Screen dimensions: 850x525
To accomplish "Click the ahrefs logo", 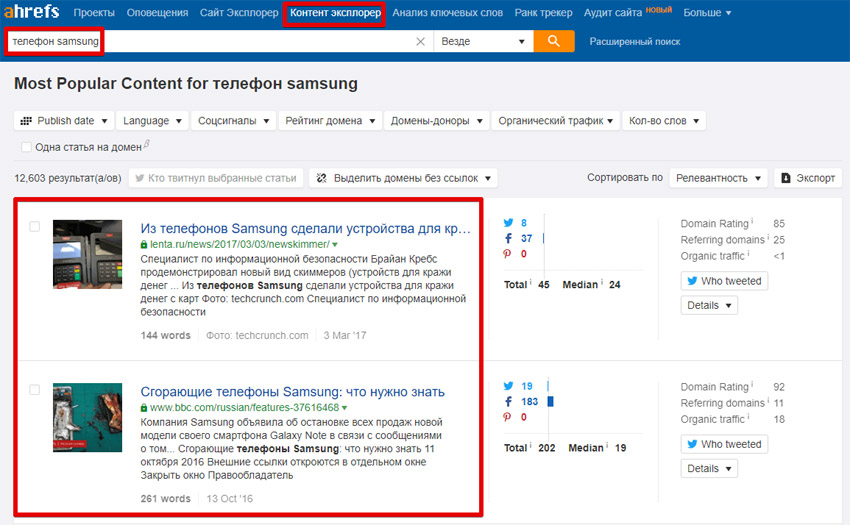I will pos(31,11).
